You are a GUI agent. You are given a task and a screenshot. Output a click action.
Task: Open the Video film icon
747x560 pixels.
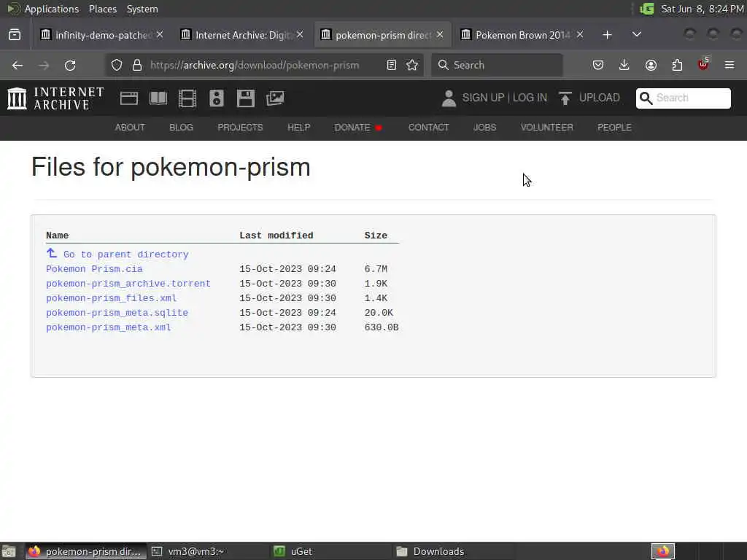point(187,98)
